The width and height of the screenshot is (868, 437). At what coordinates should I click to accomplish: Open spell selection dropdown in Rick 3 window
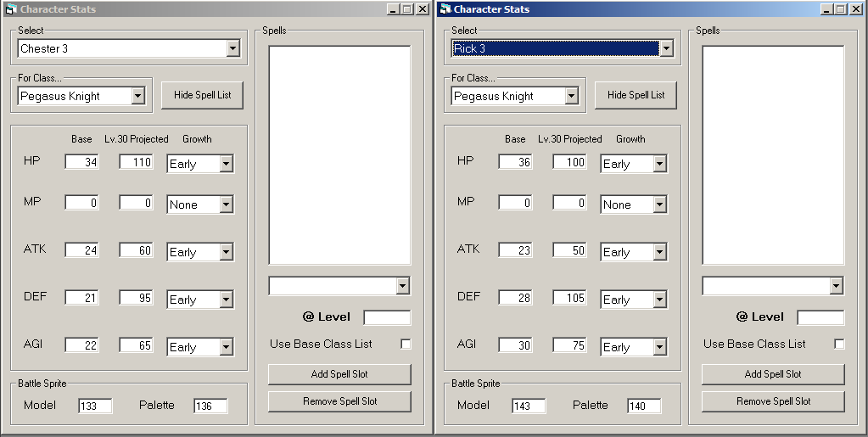pyautogui.click(x=837, y=286)
